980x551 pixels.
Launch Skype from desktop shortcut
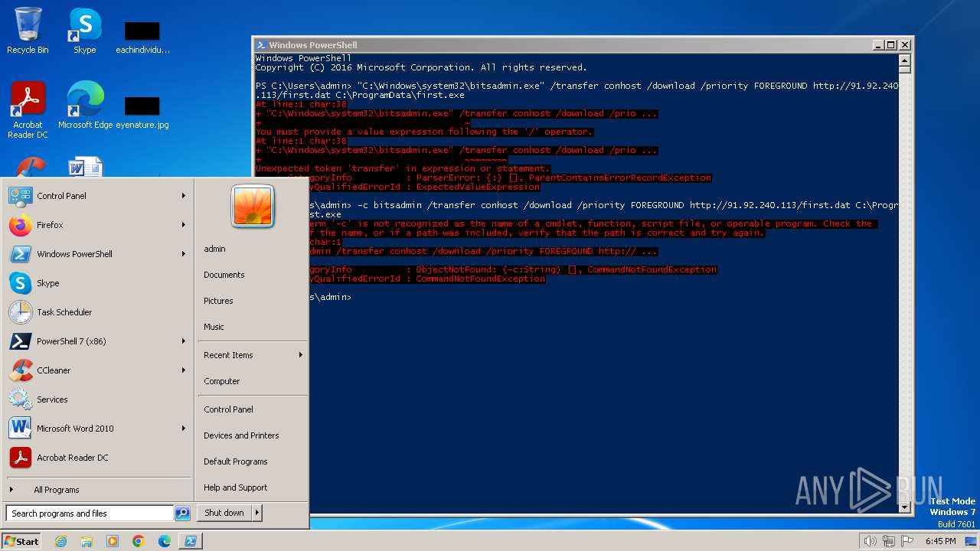(84, 31)
